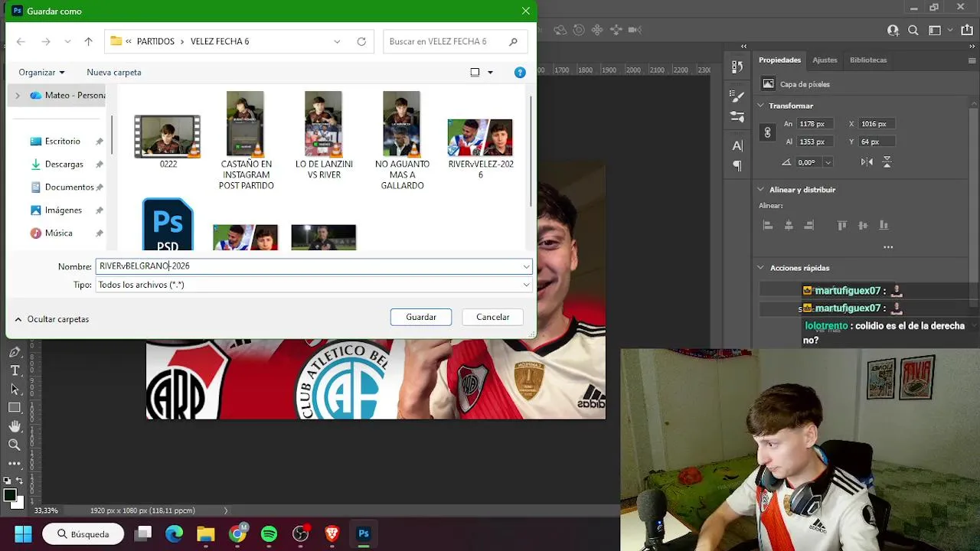Open Windows Start menu
The height and width of the screenshot is (551, 980).
coord(23,534)
